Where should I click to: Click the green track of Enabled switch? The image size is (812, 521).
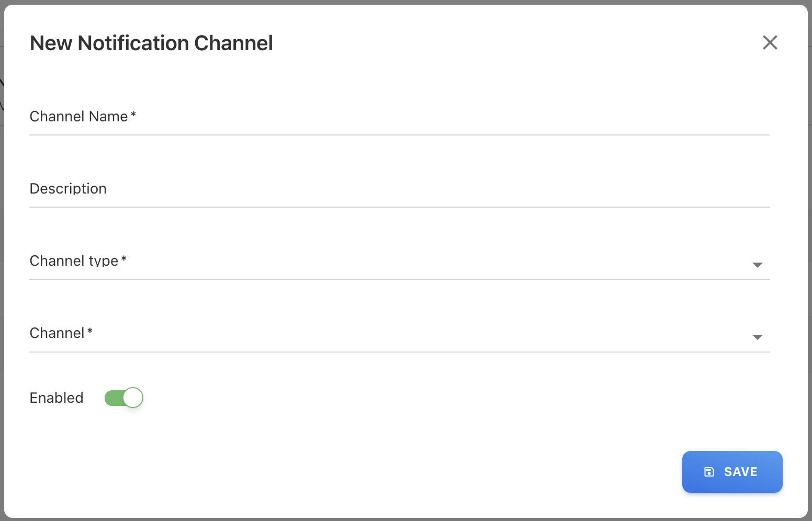click(112, 398)
